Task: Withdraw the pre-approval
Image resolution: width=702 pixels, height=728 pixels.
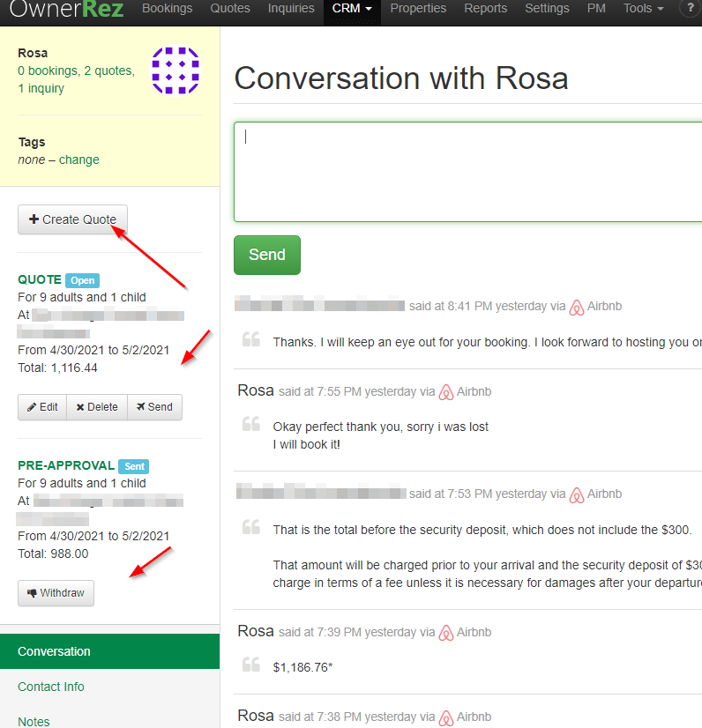Action: coord(56,593)
